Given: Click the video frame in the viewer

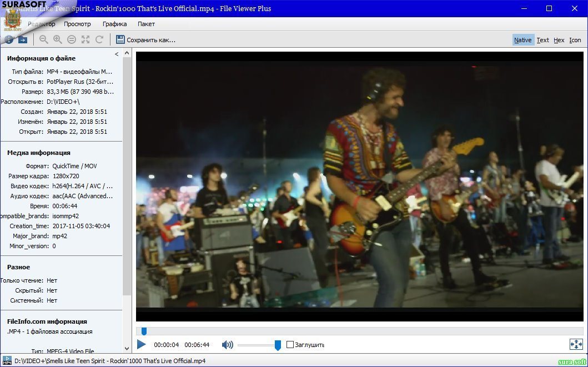Looking at the screenshot, I should 360,187.
